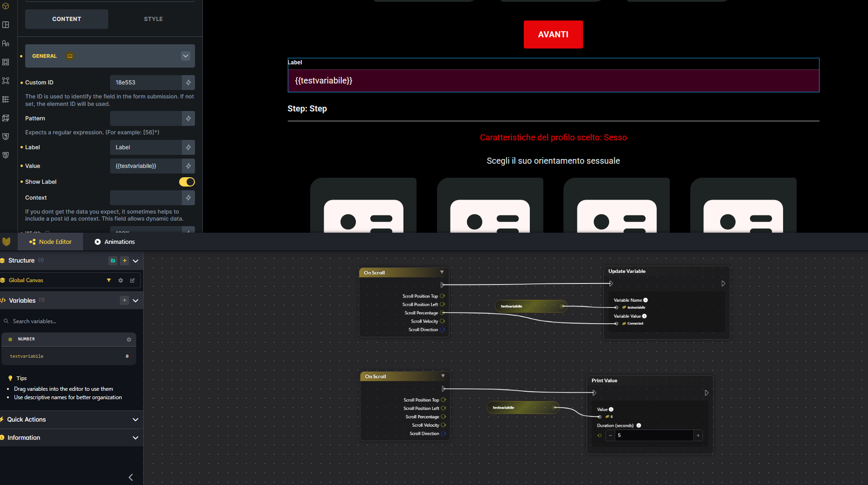Click the layout grid icon in the sidebar

point(6,25)
